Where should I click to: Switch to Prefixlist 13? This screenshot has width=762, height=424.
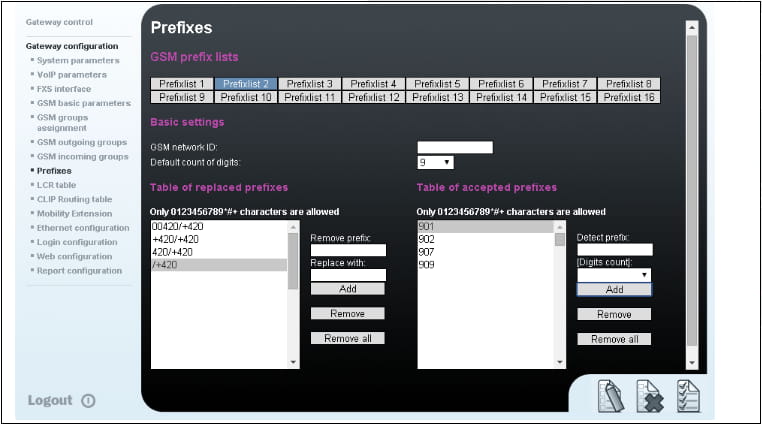[x=437, y=97]
